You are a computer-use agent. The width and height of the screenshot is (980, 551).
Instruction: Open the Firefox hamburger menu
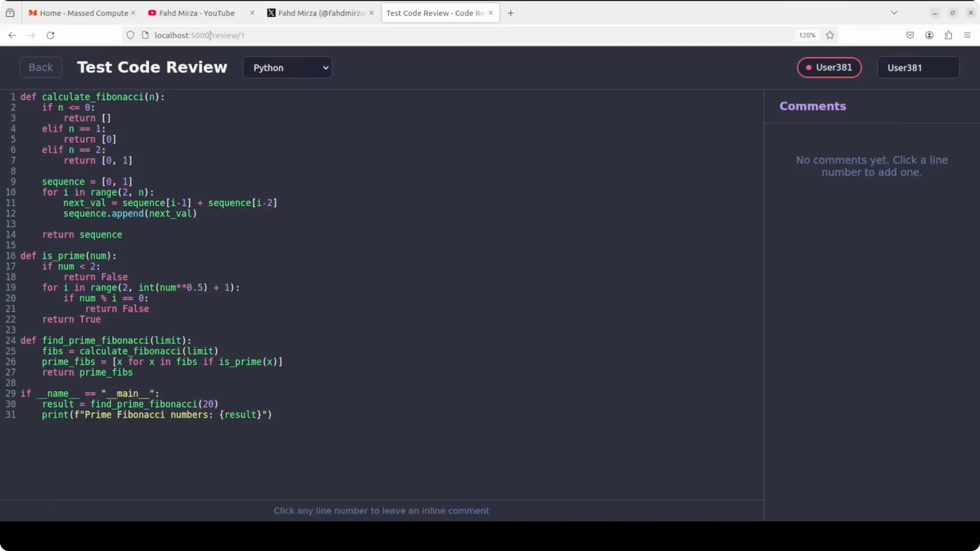click(967, 35)
